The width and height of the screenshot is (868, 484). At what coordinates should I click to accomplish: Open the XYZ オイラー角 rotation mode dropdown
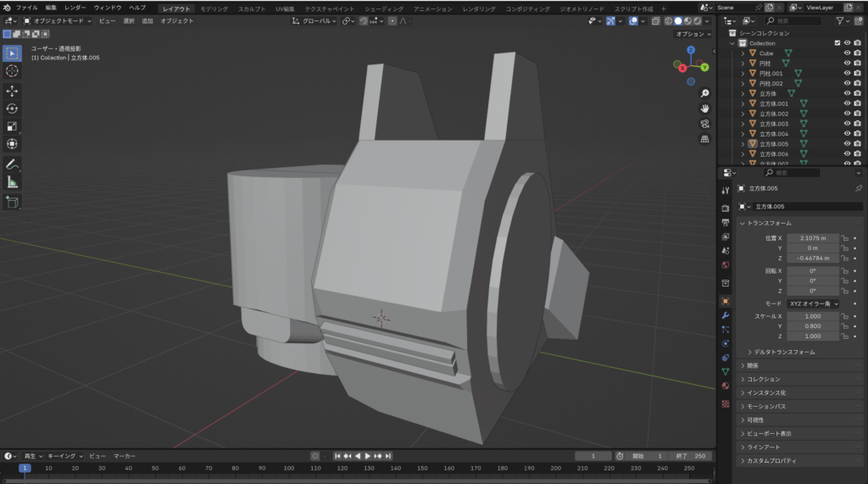click(813, 303)
